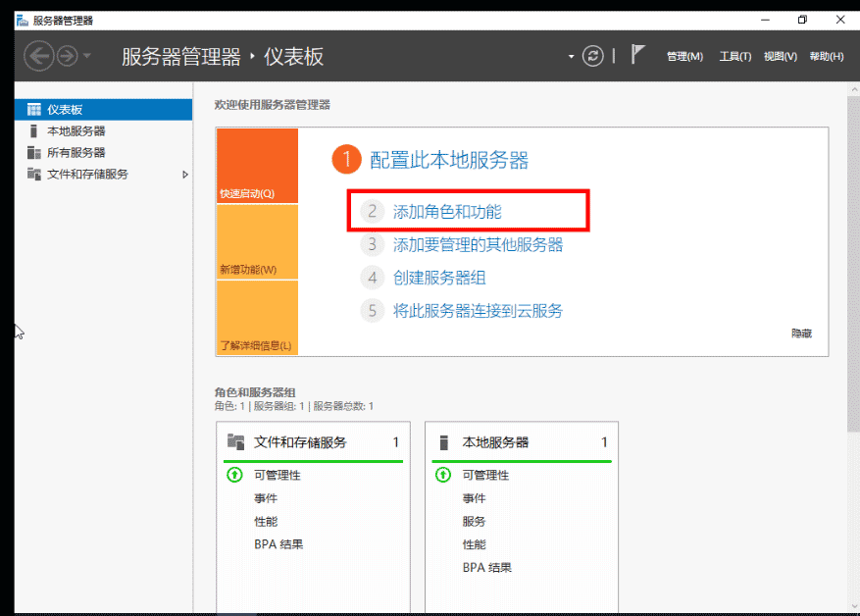Click 将此服务器连接到云服务
Image resolution: width=860 pixels, height=616 pixels.
click(x=478, y=310)
